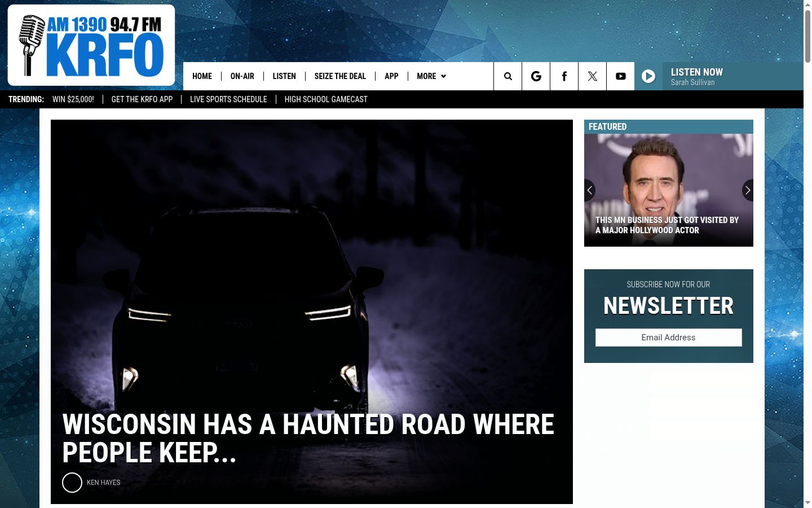
Task: Expand the More menu dropdown
Action: tap(431, 76)
